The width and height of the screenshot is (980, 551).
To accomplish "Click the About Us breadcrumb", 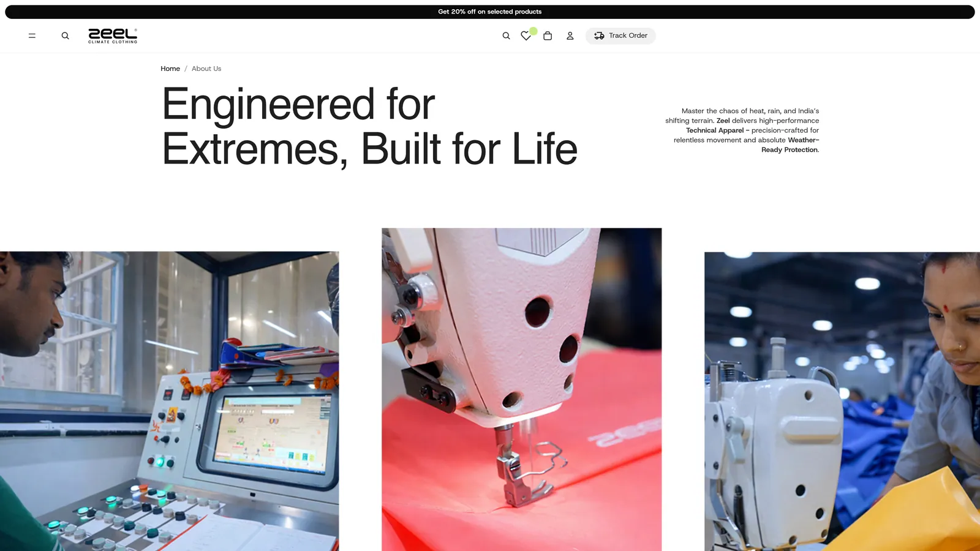I will [x=206, y=69].
